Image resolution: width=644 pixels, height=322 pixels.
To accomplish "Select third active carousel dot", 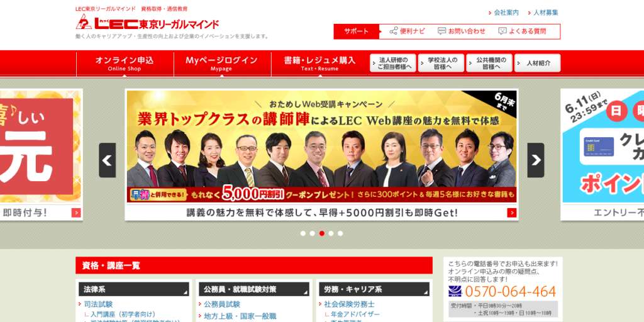I will 322,233.
